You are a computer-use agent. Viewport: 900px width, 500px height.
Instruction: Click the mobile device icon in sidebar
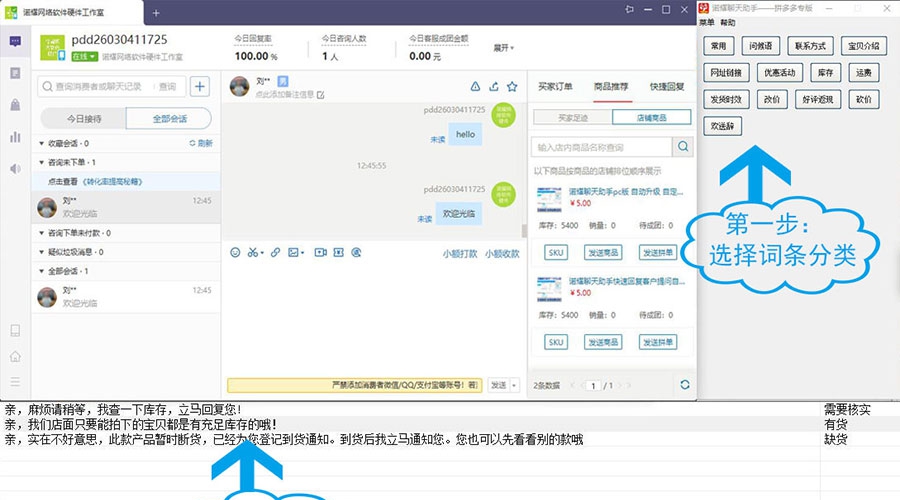pyautogui.click(x=15, y=330)
